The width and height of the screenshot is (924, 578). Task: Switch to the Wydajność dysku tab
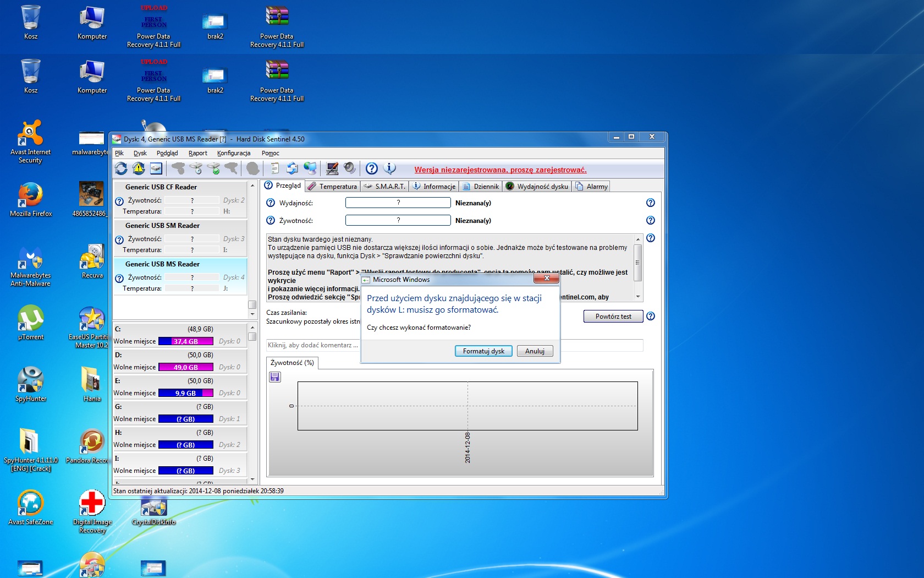[x=537, y=187]
